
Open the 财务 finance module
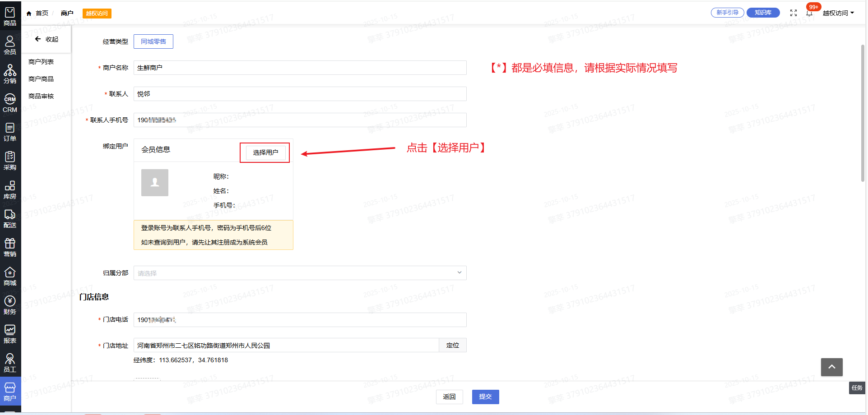coord(10,305)
